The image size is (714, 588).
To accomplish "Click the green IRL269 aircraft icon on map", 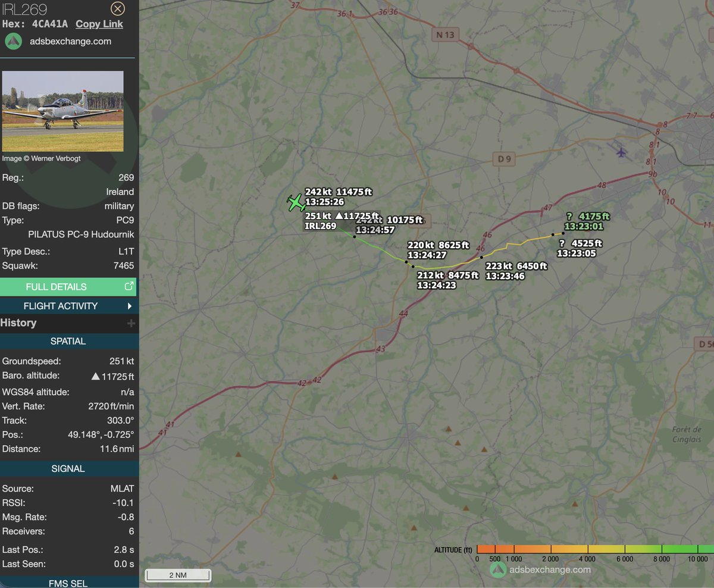I will pyautogui.click(x=295, y=202).
